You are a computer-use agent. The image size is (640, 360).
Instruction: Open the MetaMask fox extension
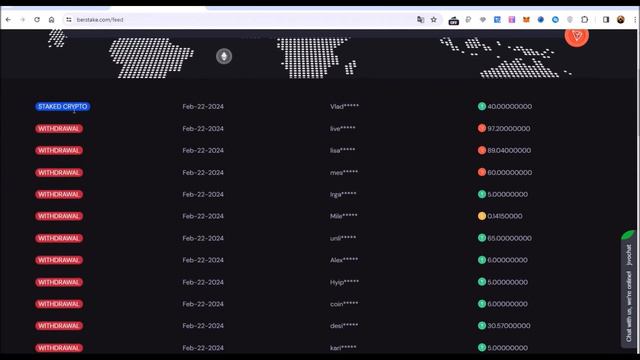pos(526,20)
